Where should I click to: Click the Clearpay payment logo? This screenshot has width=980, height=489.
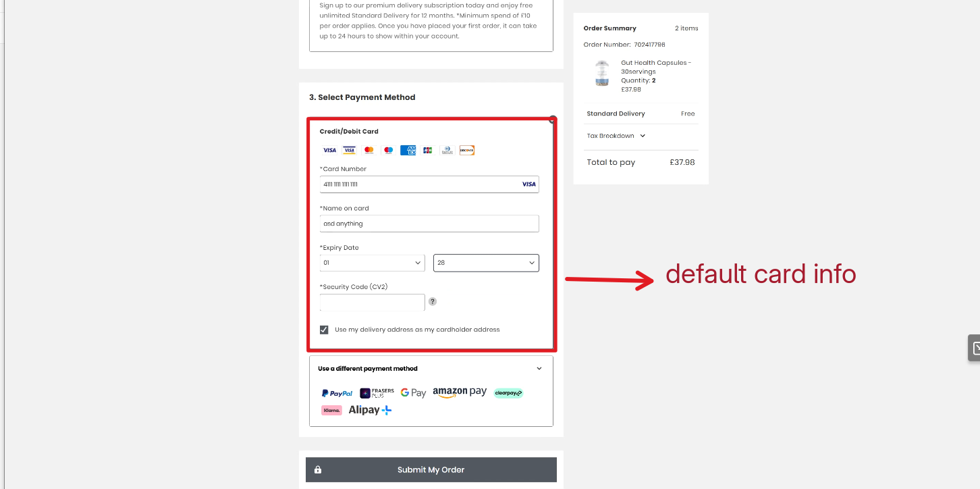click(508, 392)
